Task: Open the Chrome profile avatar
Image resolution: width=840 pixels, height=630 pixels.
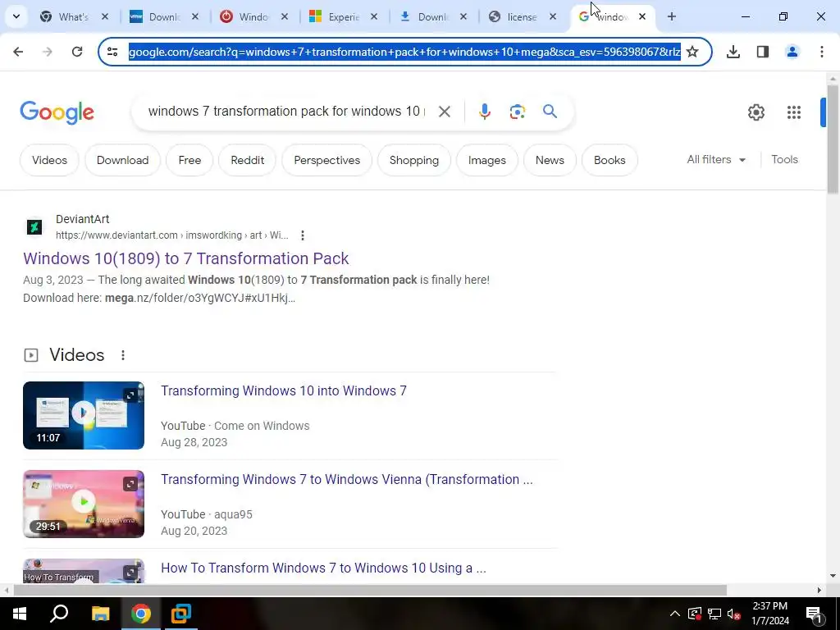Action: click(x=792, y=52)
